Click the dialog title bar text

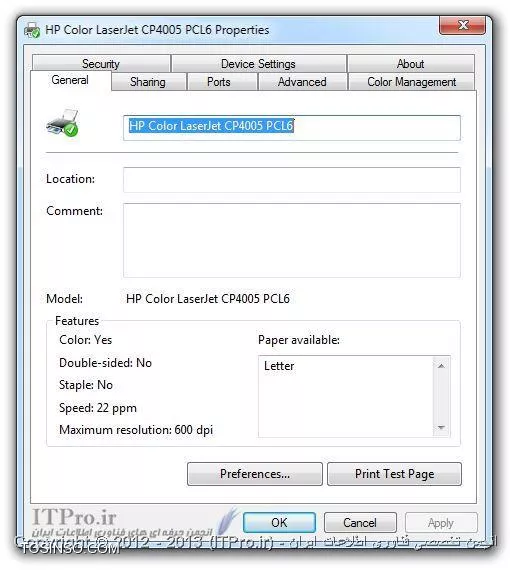(x=157, y=30)
